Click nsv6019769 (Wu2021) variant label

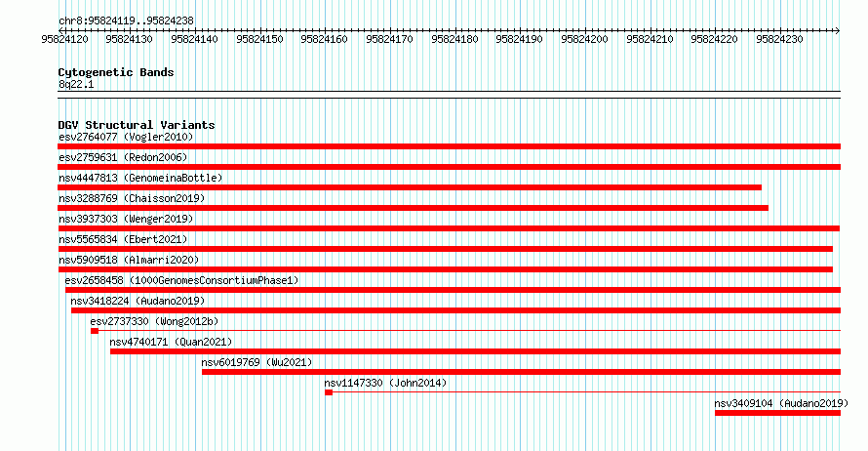pyautogui.click(x=256, y=362)
